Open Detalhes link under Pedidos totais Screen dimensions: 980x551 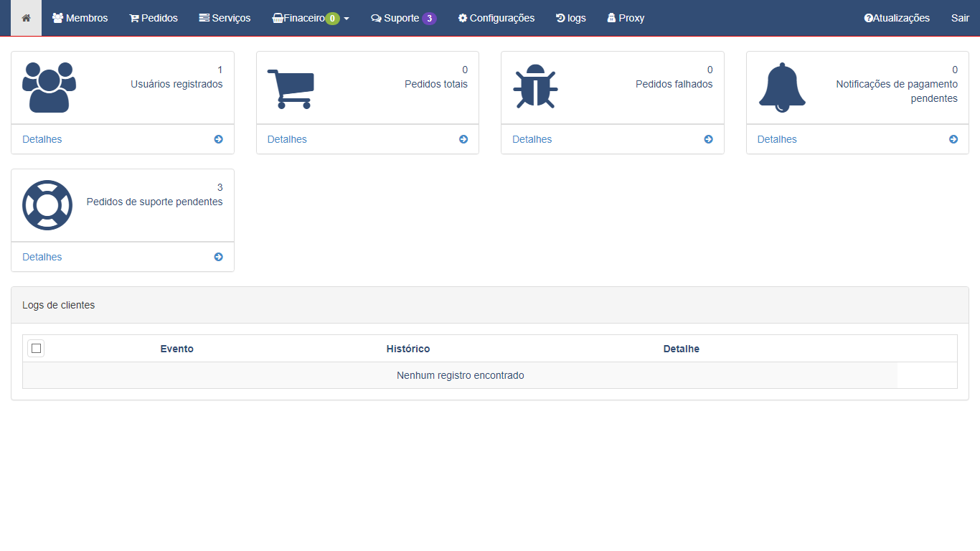coord(287,139)
